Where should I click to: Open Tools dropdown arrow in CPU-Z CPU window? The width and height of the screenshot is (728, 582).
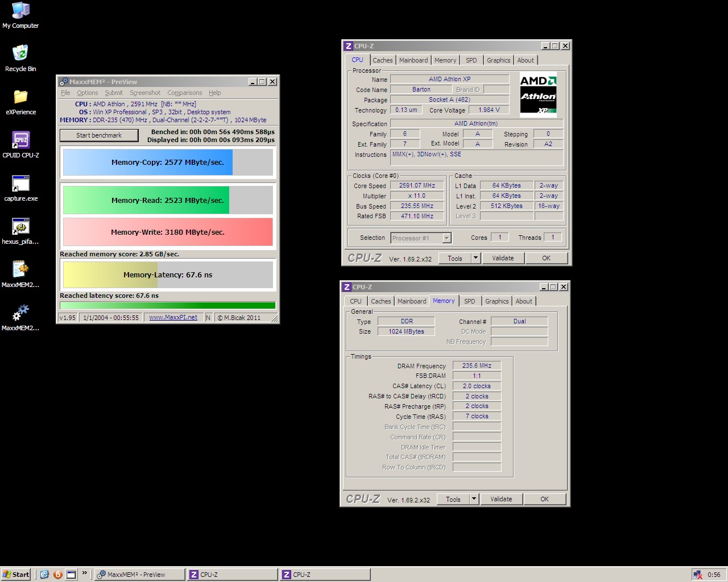[x=475, y=258]
